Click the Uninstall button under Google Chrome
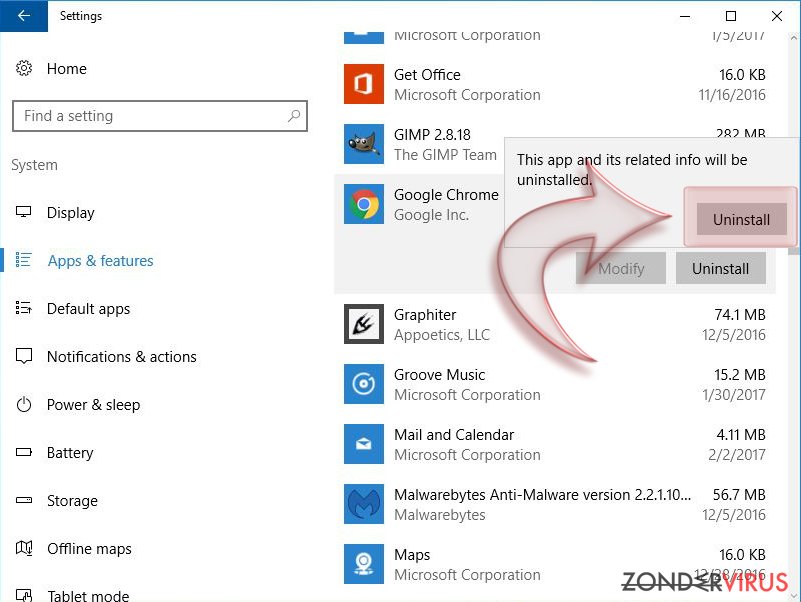 720,268
